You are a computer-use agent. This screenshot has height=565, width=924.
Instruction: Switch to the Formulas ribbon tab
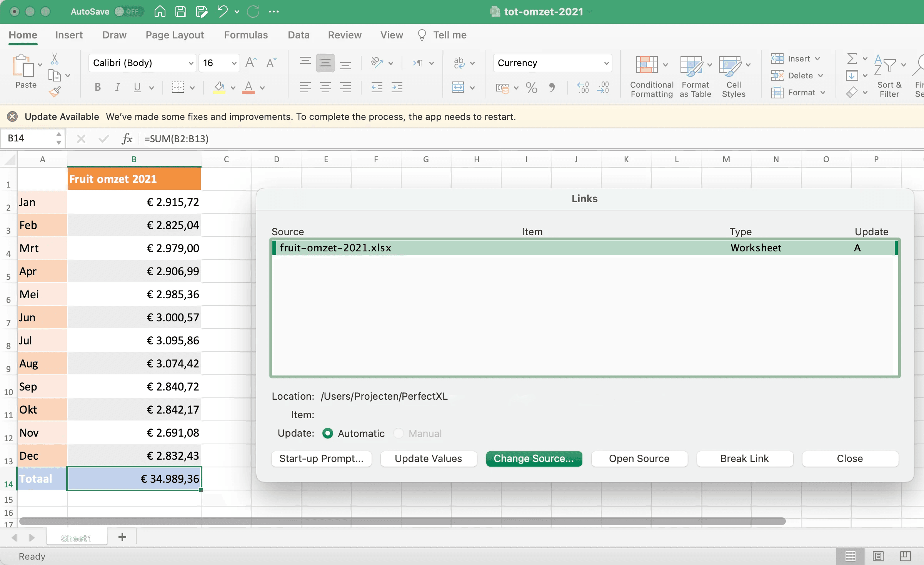(246, 35)
